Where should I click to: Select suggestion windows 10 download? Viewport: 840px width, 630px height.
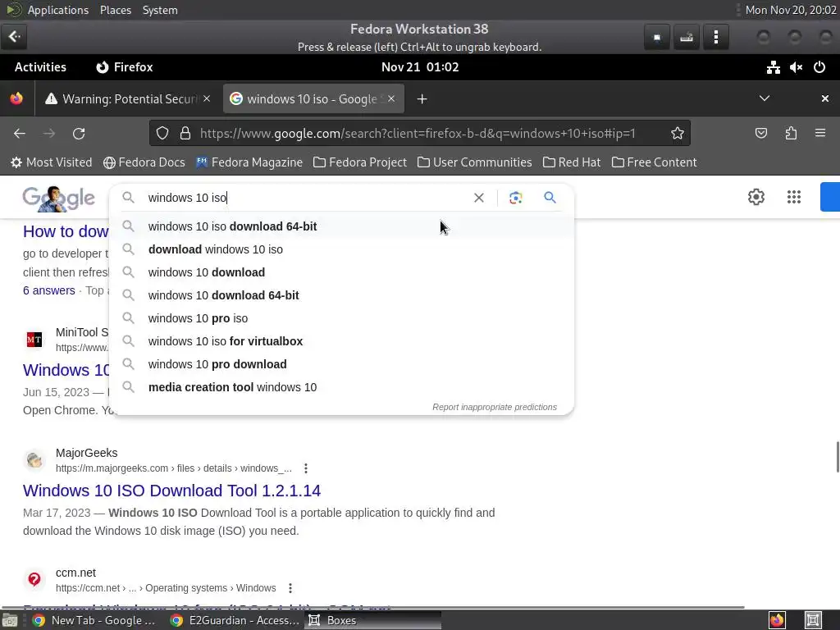pos(342,272)
